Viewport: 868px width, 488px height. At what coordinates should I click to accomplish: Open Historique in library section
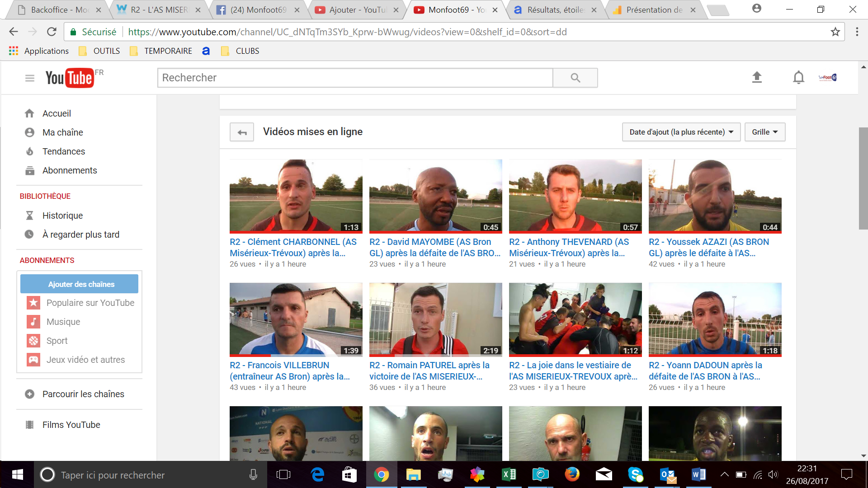(x=62, y=216)
